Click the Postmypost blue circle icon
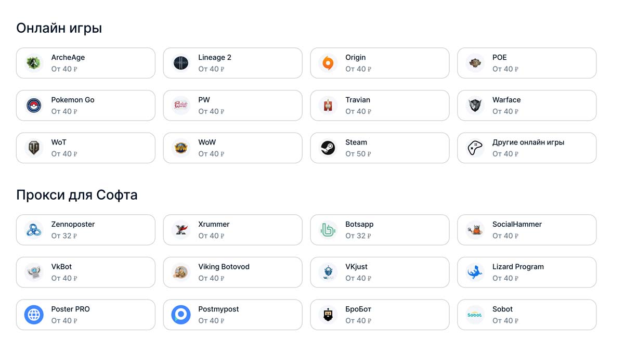 pos(181,315)
